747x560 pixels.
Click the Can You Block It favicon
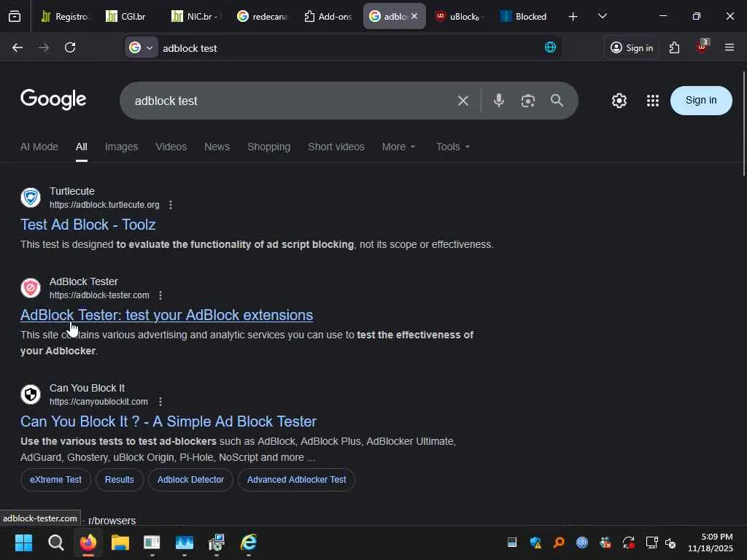coord(31,394)
